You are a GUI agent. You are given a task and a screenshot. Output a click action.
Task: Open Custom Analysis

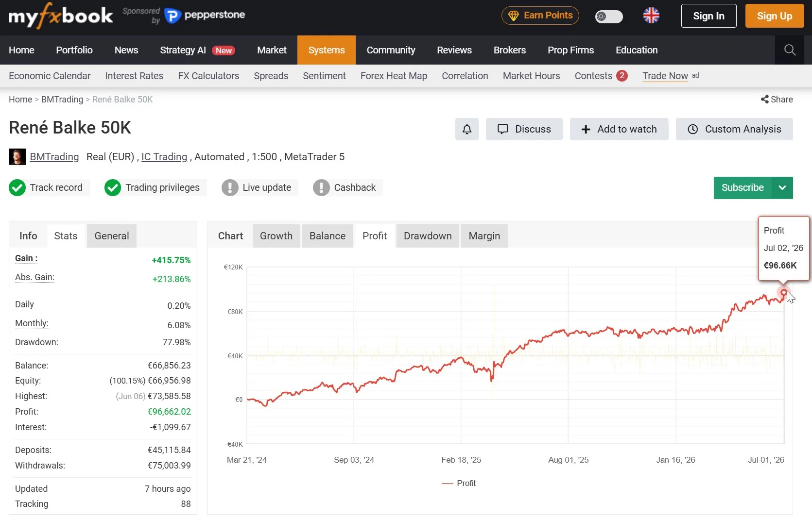pos(734,129)
